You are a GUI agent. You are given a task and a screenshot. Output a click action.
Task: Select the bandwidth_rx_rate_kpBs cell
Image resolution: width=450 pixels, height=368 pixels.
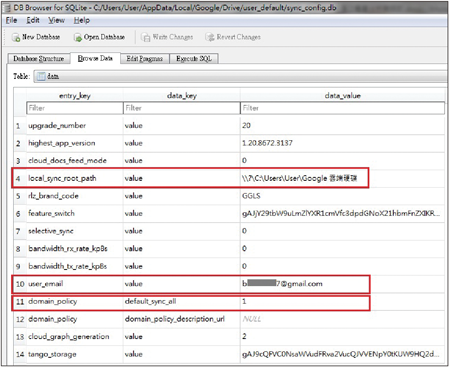coord(75,249)
